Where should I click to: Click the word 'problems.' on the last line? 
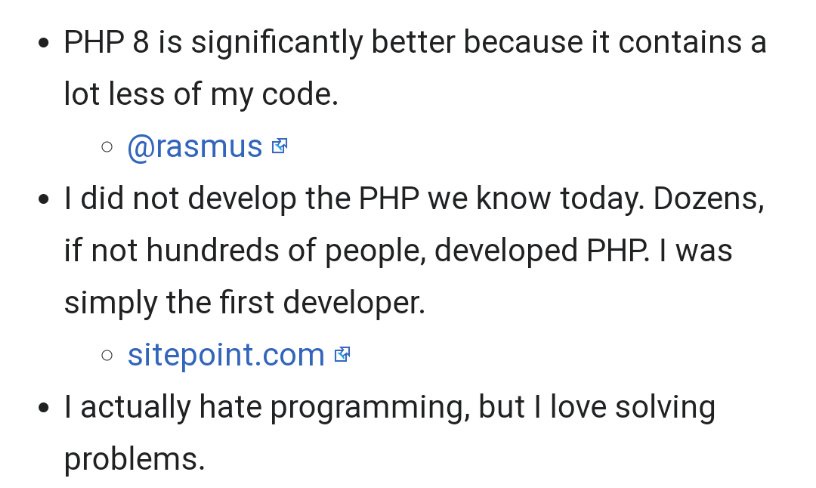click(135, 460)
